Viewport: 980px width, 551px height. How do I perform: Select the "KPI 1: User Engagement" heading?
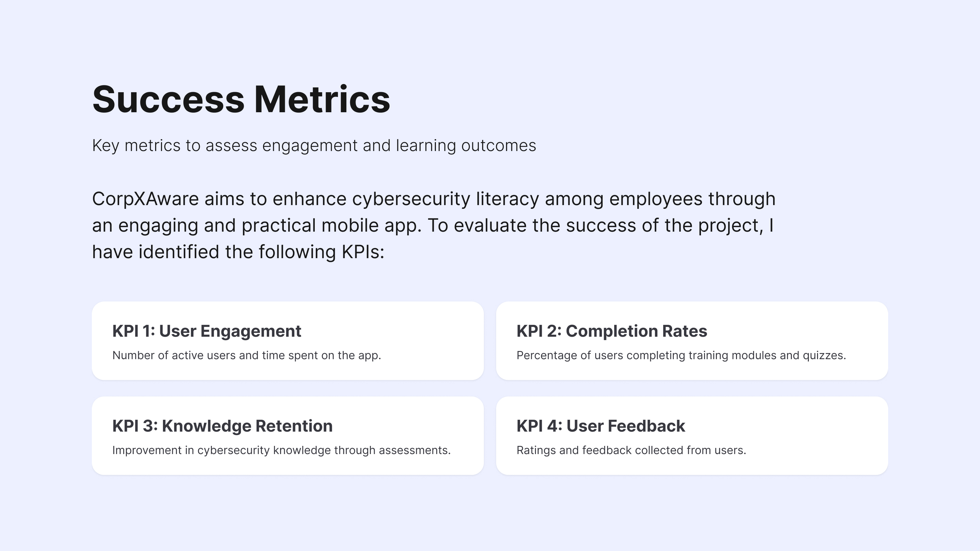point(207,331)
